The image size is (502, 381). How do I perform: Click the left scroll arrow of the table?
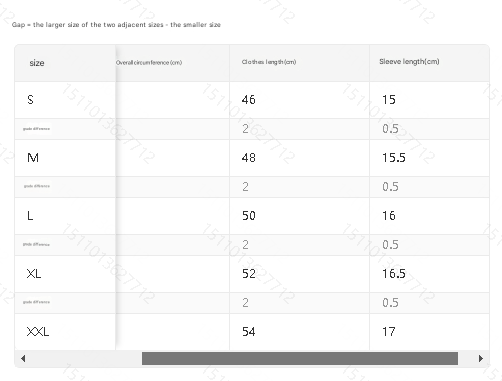pos(23,359)
